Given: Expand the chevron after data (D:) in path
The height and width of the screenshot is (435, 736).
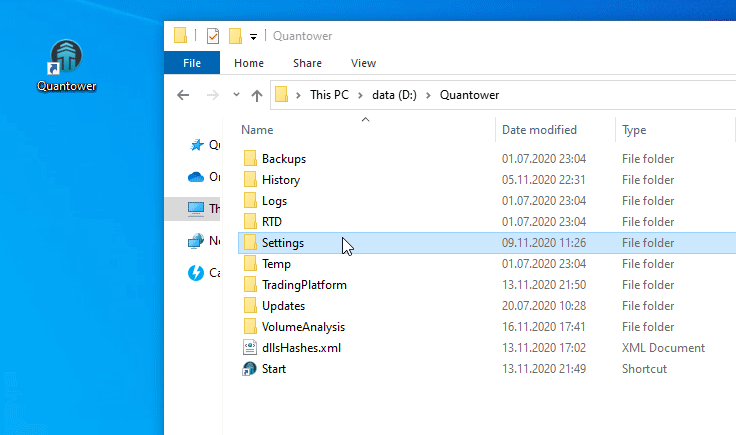Looking at the screenshot, I should pos(426,95).
